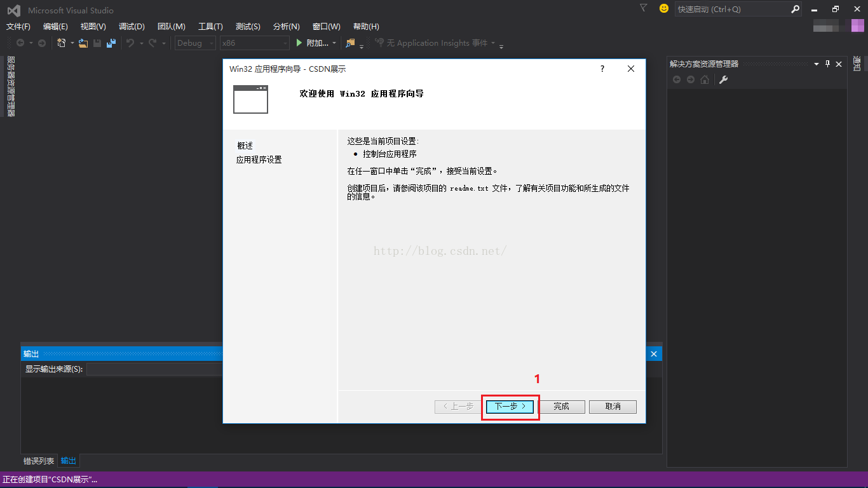Open the 通知 side tab
The width and height of the screenshot is (868, 488).
coord(857,64)
